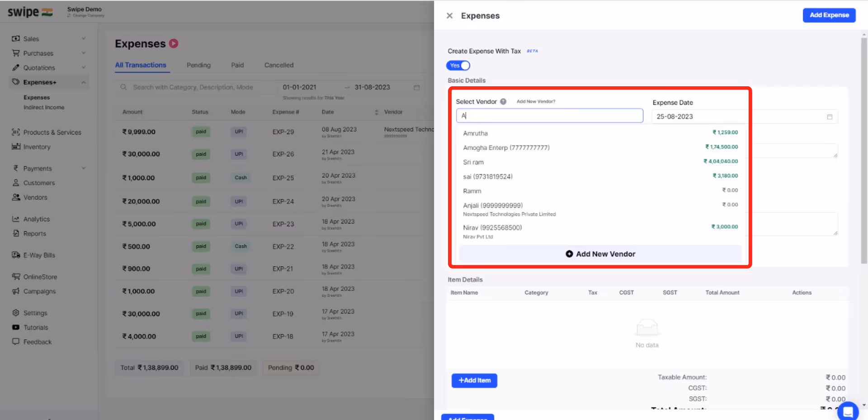Open the Expense Date calendar icon

tap(830, 117)
